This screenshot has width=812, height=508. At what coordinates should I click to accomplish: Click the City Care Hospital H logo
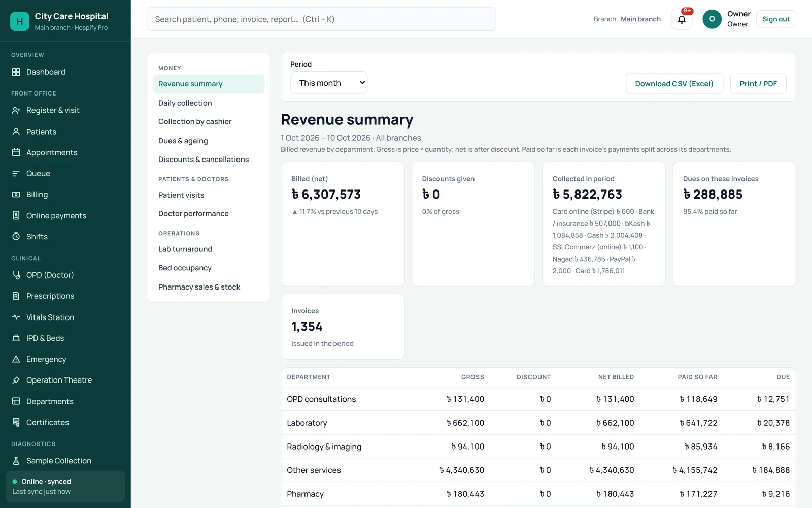click(x=20, y=21)
